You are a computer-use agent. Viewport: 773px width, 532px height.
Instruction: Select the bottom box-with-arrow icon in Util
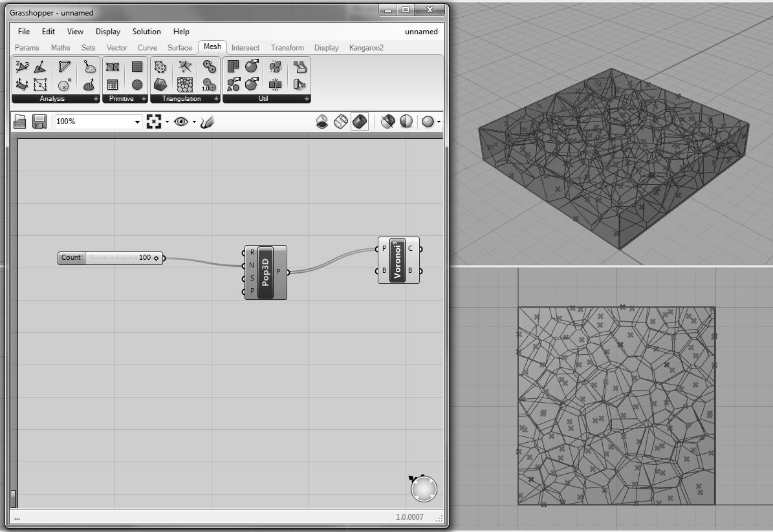click(299, 85)
